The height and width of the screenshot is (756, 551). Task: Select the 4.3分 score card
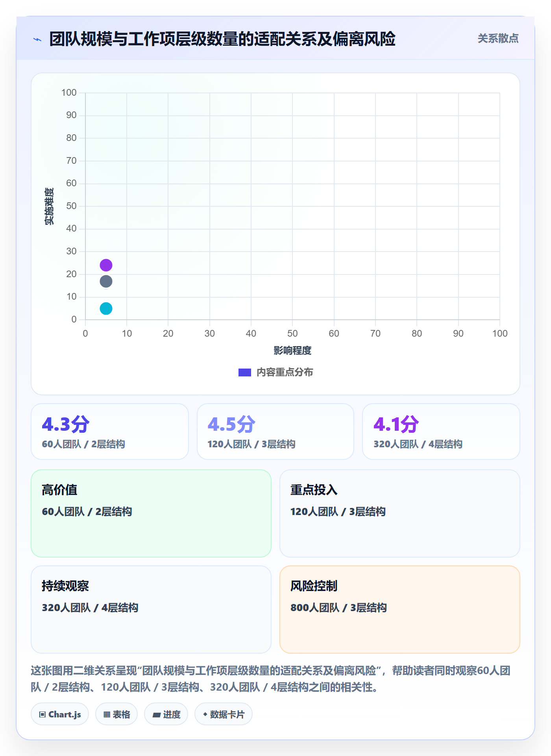click(x=110, y=432)
